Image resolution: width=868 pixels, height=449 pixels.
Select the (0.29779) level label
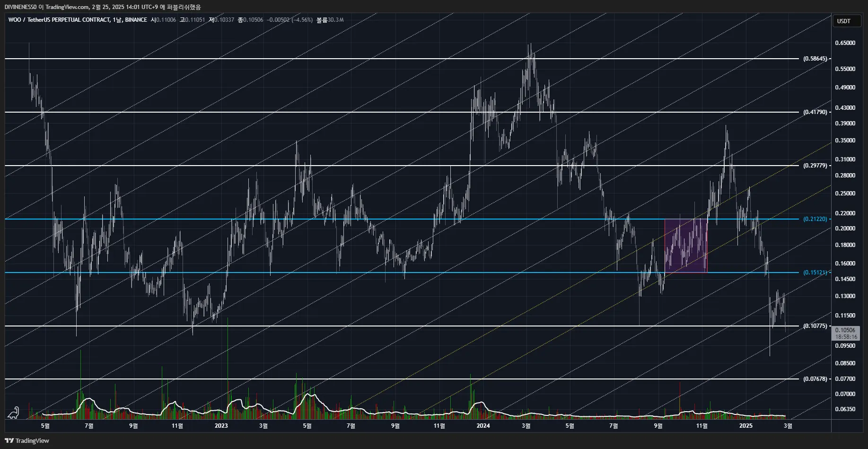815,166
